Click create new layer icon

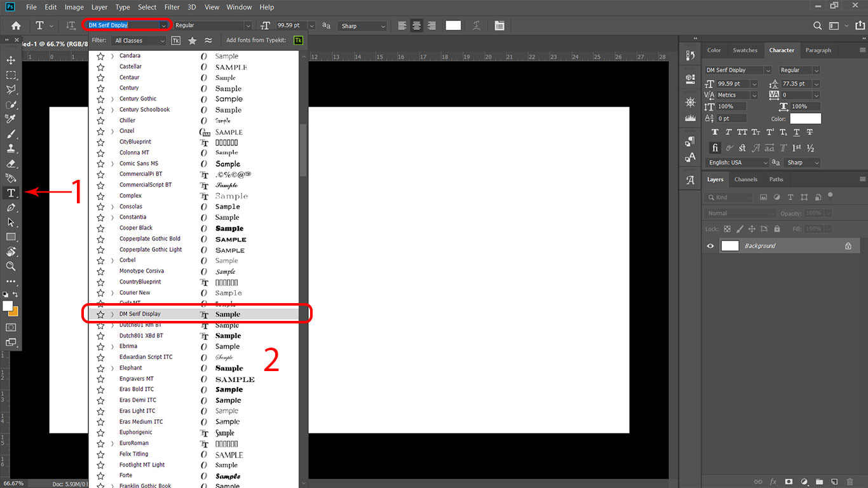pyautogui.click(x=834, y=482)
